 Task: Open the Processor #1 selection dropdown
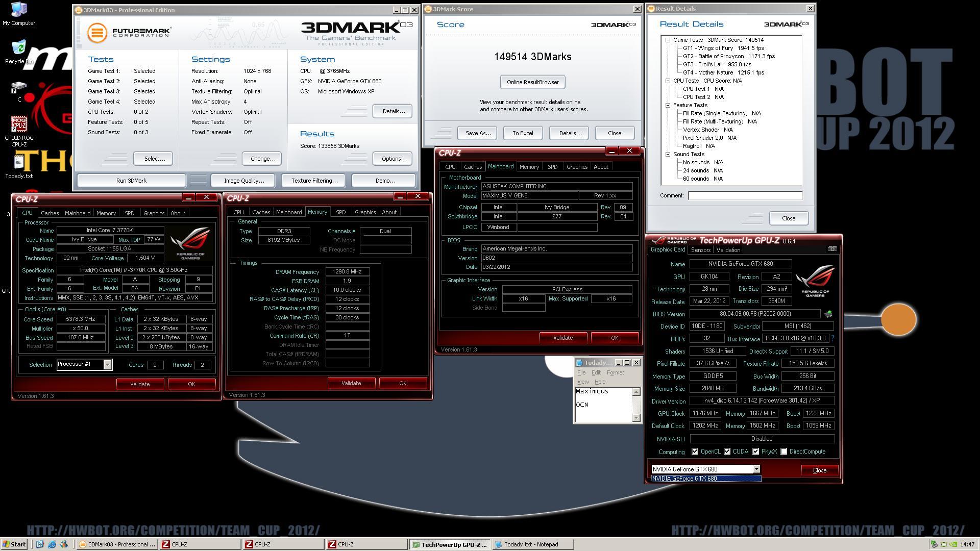tap(107, 364)
